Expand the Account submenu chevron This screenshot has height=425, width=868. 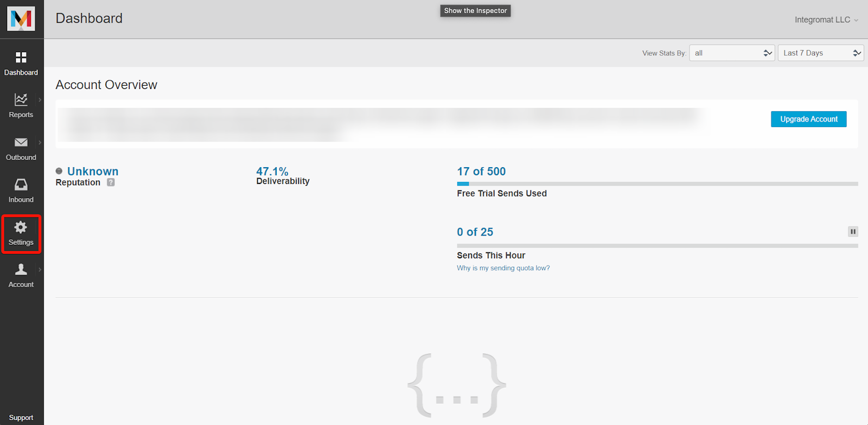pyautogui.click(x=40, y=269)
